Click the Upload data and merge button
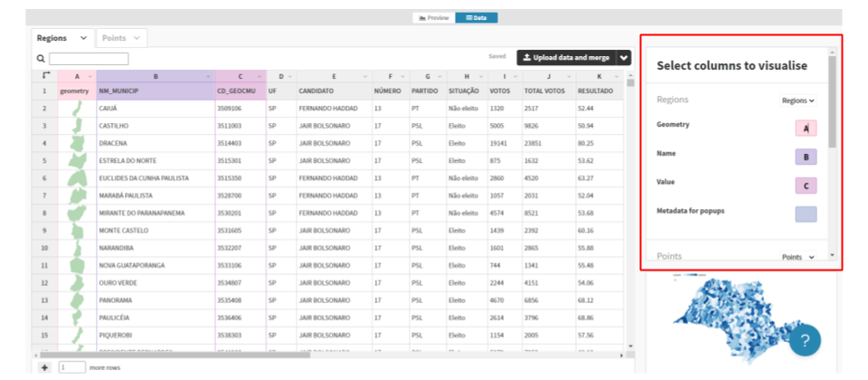The height and width of the screenshot is (380, 868). (565, 58)
